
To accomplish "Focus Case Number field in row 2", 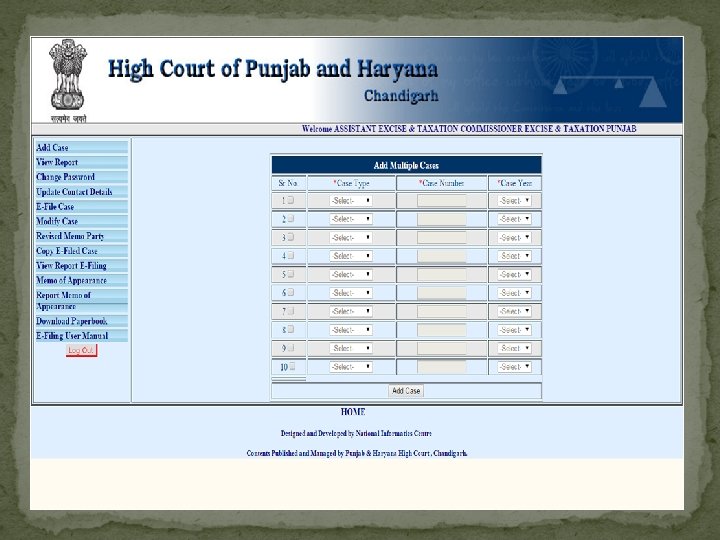I will [x=441, y=219].
